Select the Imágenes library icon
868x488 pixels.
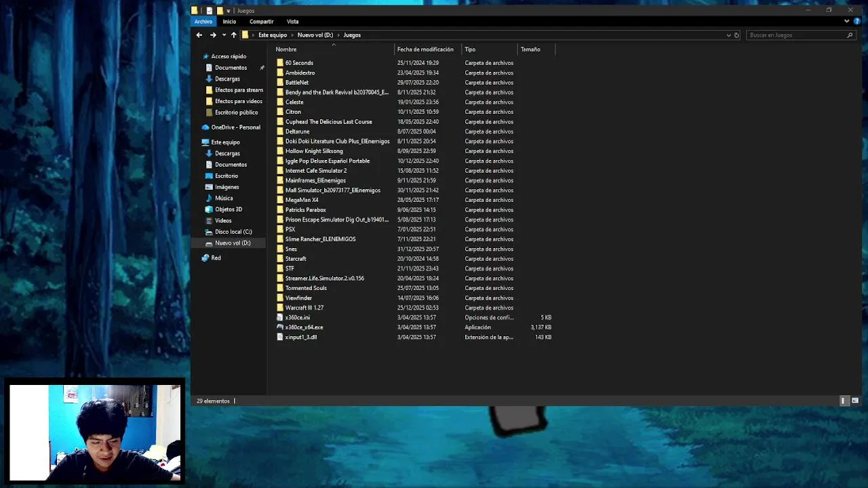[x=210, y=187]
